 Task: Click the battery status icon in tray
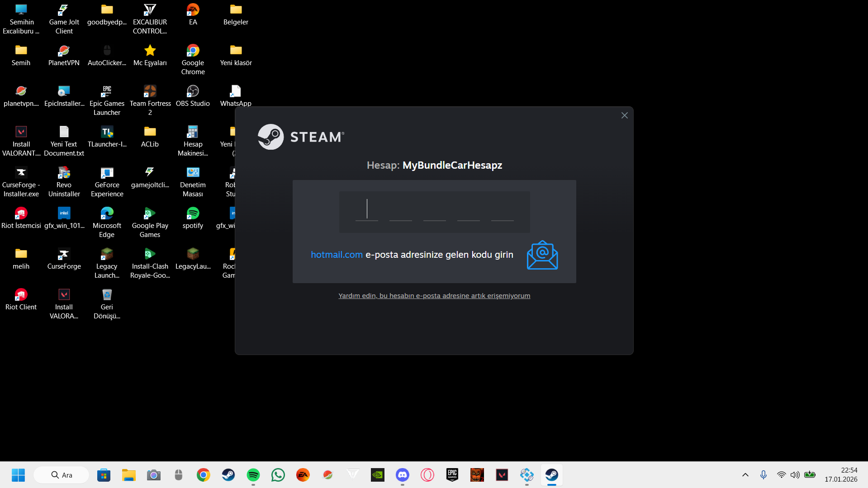click(x=810, y=475)
